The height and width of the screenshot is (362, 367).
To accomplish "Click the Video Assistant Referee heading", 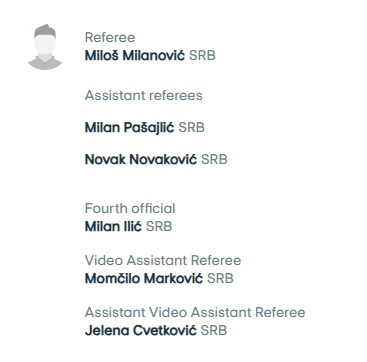I will point(163,260).
